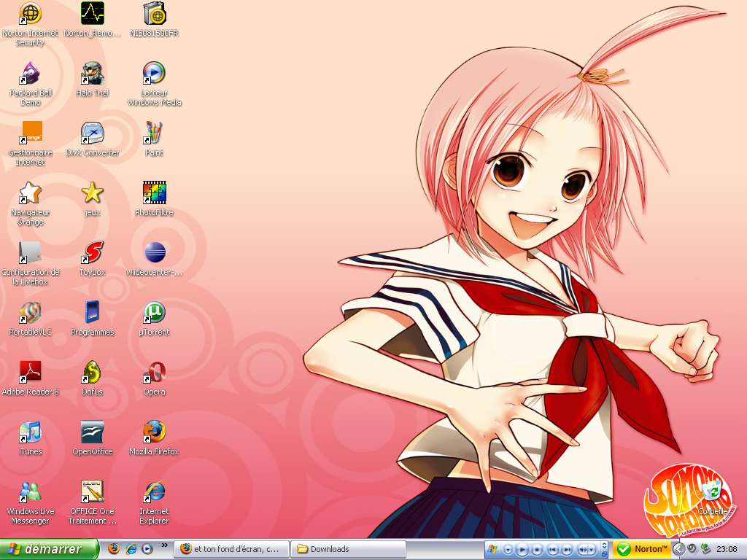Screen dimensions: 747x560
Task: Switch to the Downloads folder taskbar button
Action: [348, 549]
